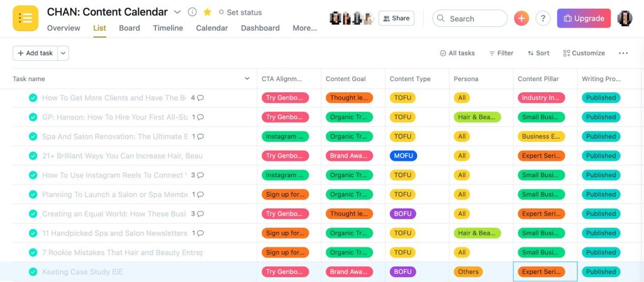Uncheck 11 Handpicked Spa and Salon Newsletters
The height and width of the screenshot is (282, 644).
pyautogui.click(x=33, y=233)
